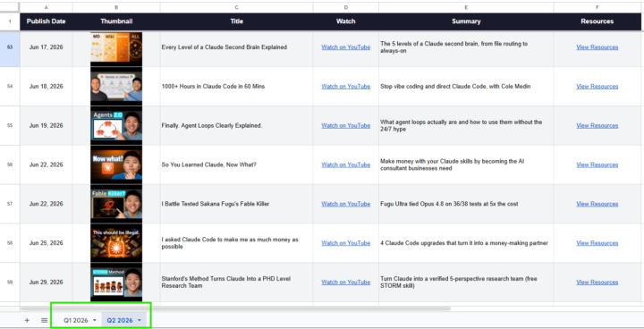Select column F header
The image size is (644, 329).
coord(597,7)
